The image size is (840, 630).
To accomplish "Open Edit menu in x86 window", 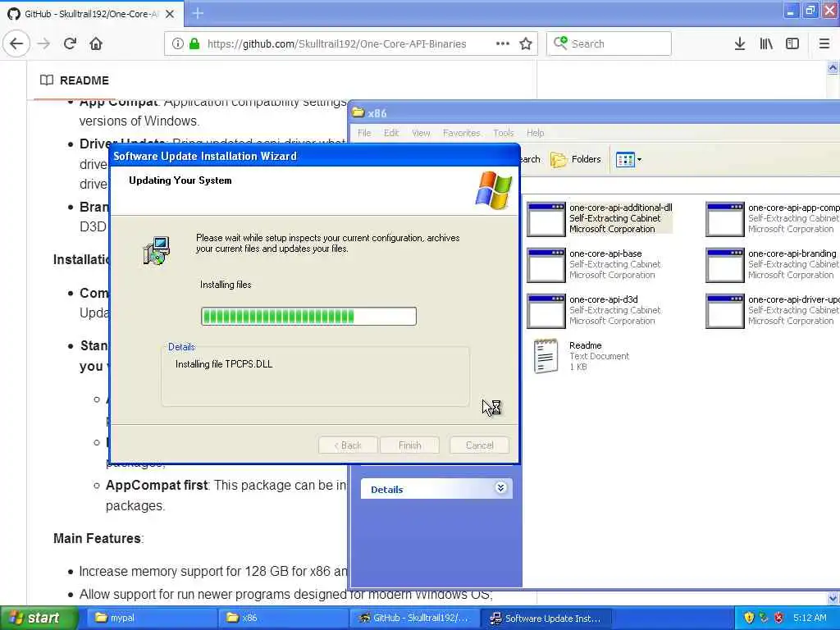I will (x=391, y=133).
